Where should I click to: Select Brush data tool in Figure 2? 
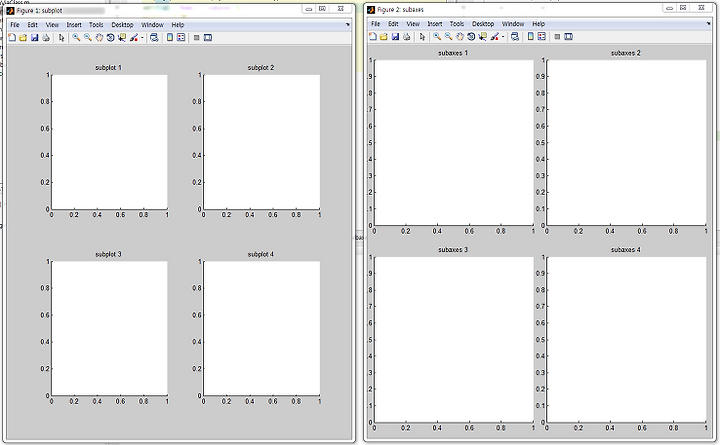coord(495,36)
